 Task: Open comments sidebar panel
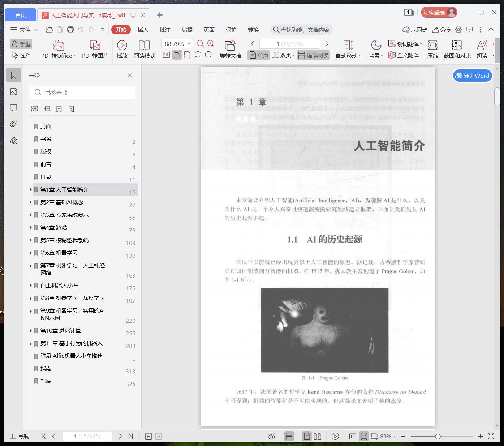(x=14, y=108)
